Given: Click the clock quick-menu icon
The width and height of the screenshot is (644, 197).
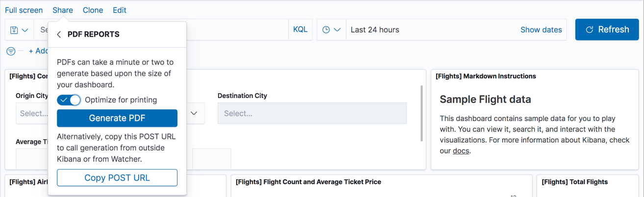Looking at the screenshot, I should pos(326,30).
